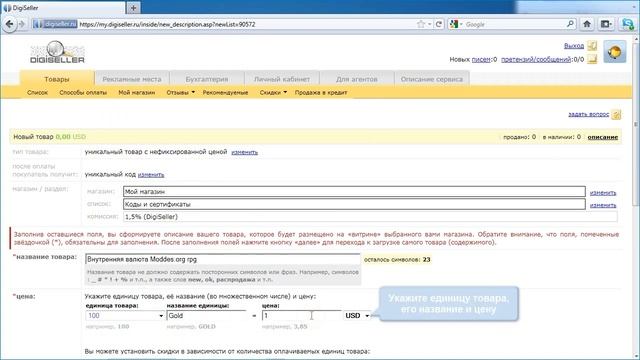
Task: Open the Google search engine selector dropdown
Action: pyautogui.click(x=456, y=24)
